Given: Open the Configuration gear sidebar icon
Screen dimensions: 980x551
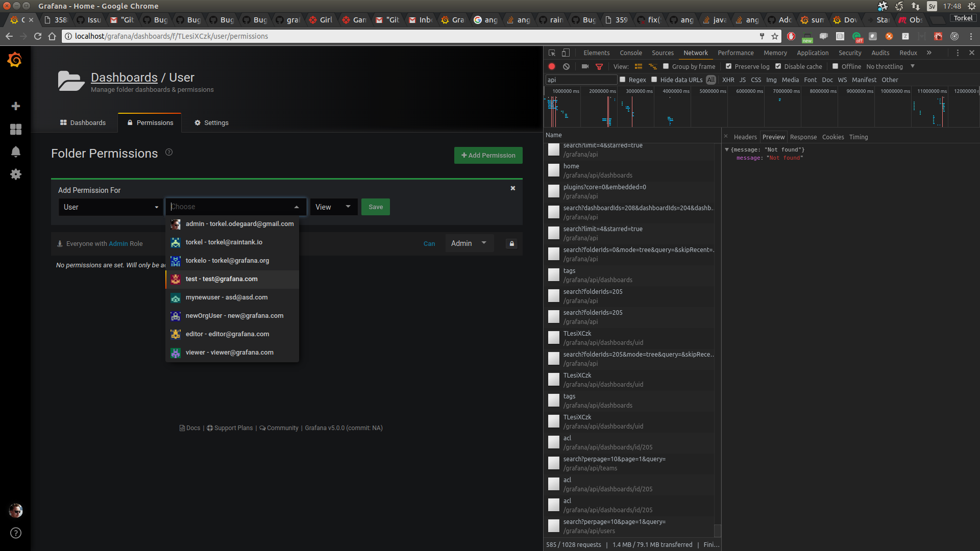Looking at the screenshot, I should point(16,174).
